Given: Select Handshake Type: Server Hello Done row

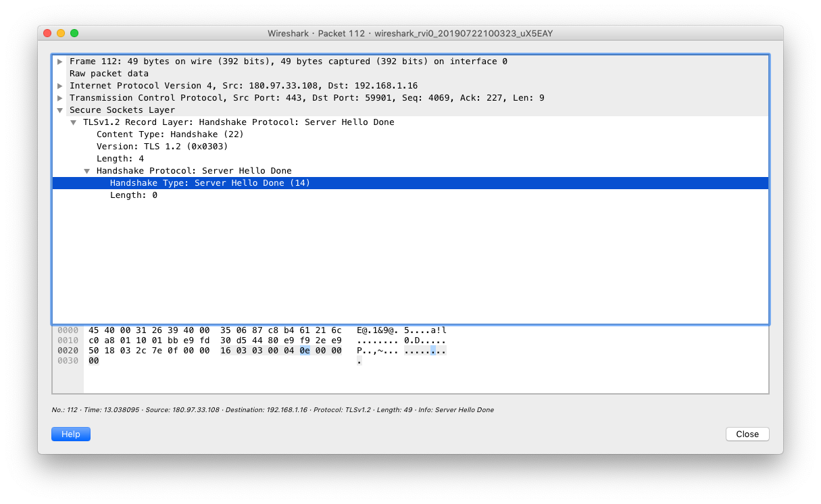Looking at the screenshot, I should [209, 183].
